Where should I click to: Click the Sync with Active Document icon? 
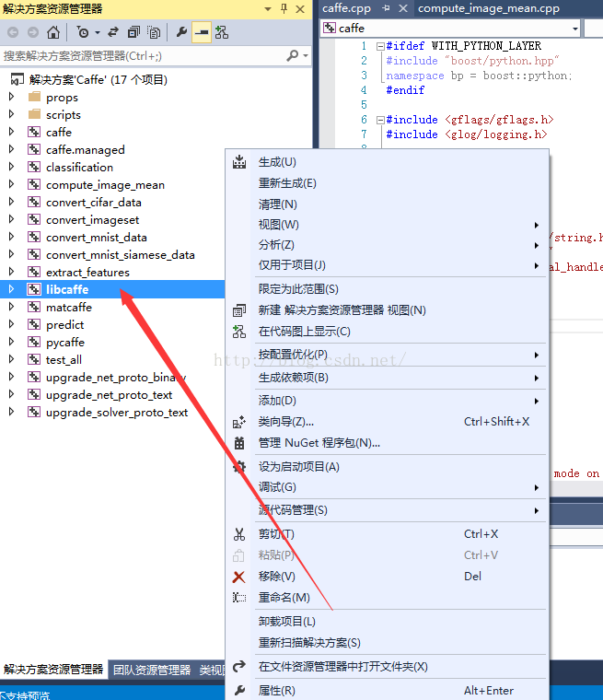(x=113, y=32)
